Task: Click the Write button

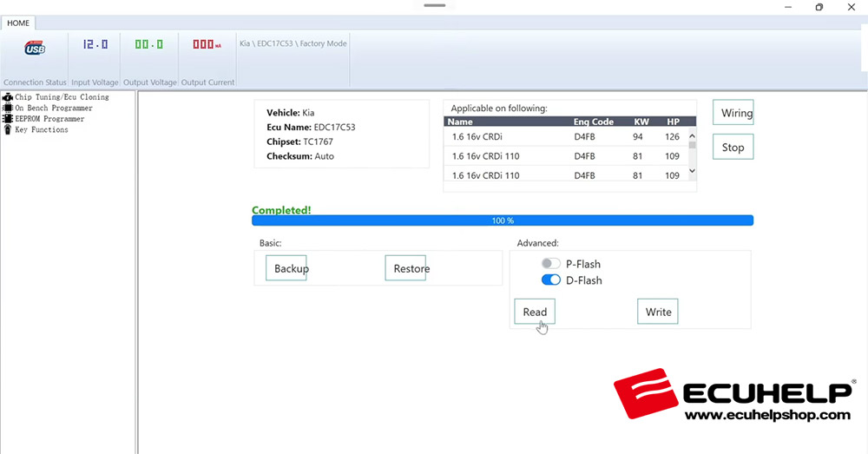Action: pyautogui.click(x=658, y=312)
